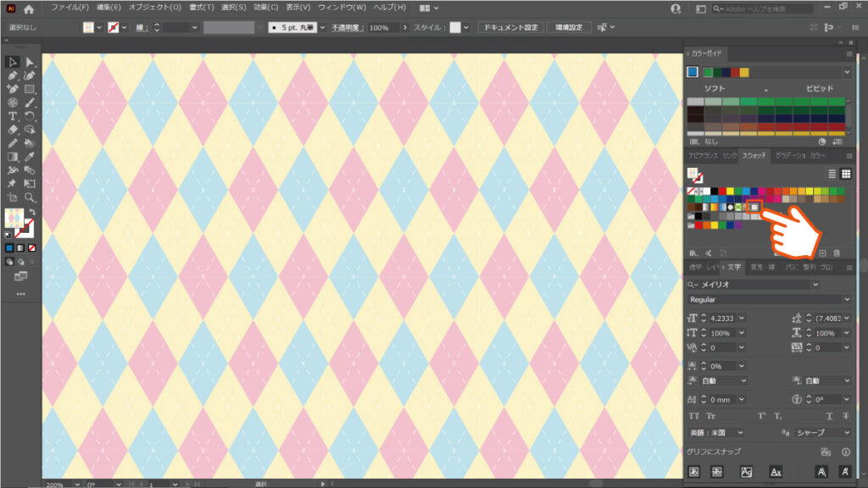Apply Small Caps Tr style

click(711, 416)
